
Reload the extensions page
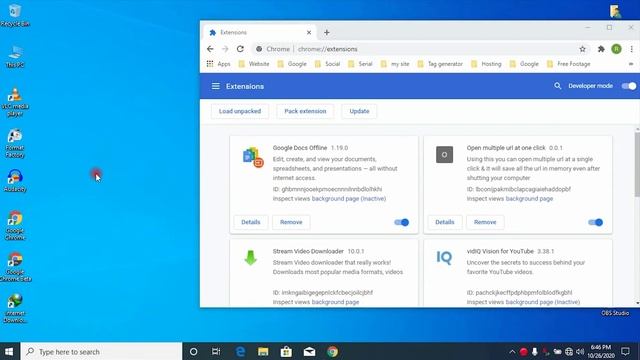[x=240, y=49]
